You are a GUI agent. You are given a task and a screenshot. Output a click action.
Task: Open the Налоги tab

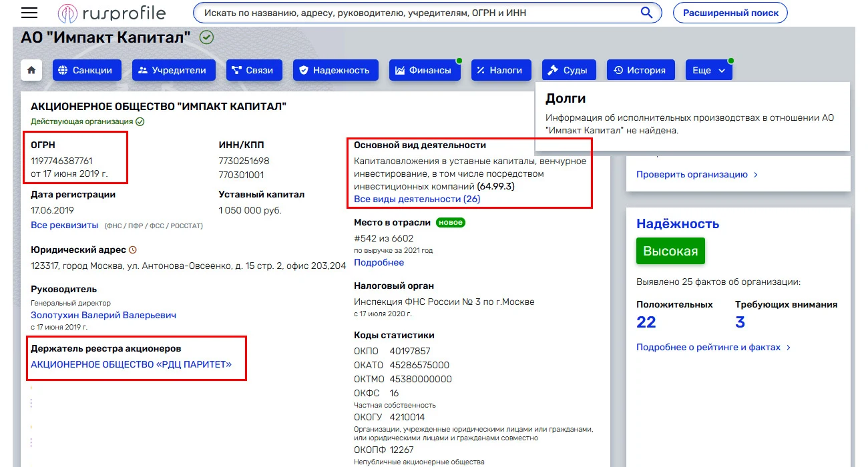[x=501, y=70]
